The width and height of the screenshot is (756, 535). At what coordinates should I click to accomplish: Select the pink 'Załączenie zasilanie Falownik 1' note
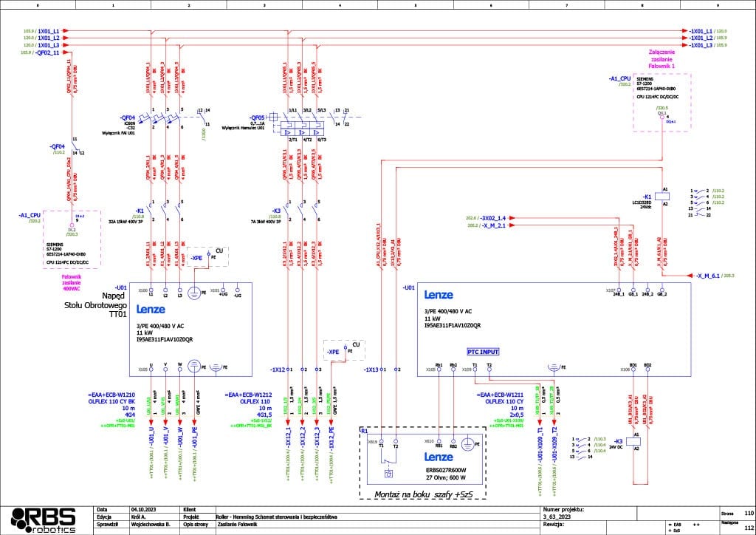(x=662, y=58)
